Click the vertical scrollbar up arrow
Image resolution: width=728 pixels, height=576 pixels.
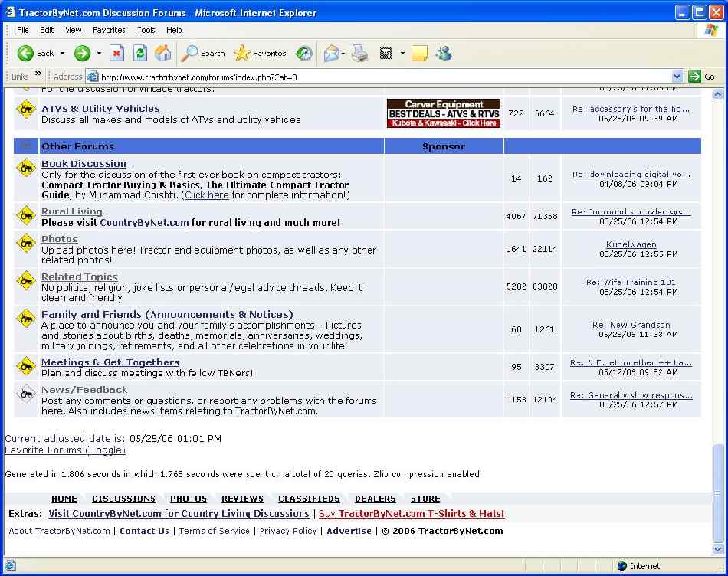[718, 94]
